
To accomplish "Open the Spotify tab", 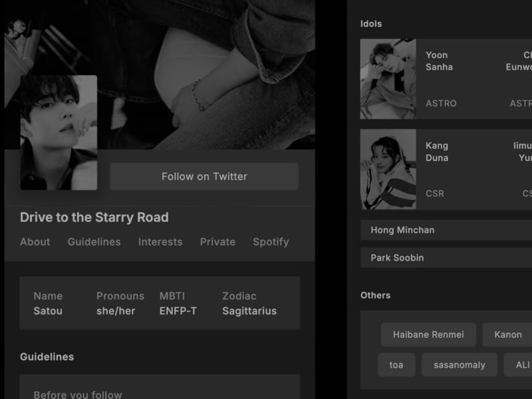I will pos(271,242).
